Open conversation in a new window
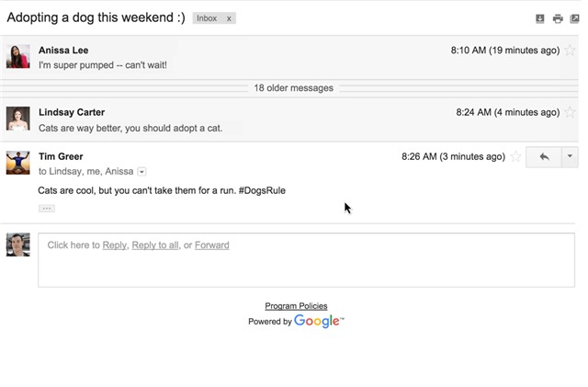This screenshot has height=387, width=588. [x=574, y=18]
